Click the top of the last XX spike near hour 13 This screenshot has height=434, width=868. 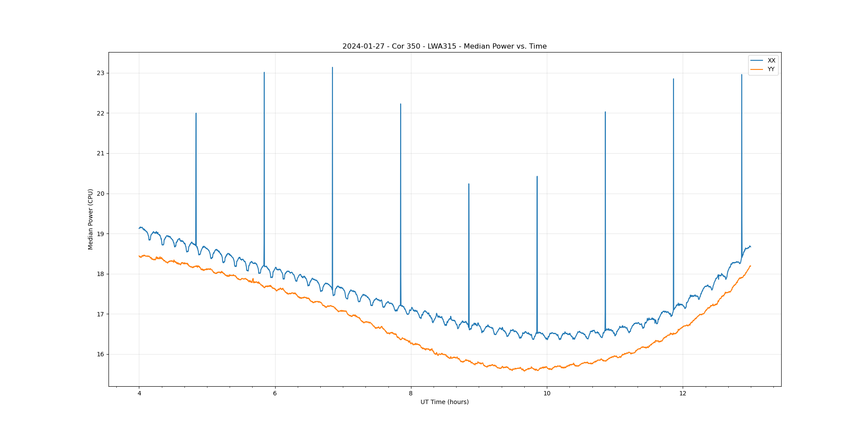coord(742,75)
